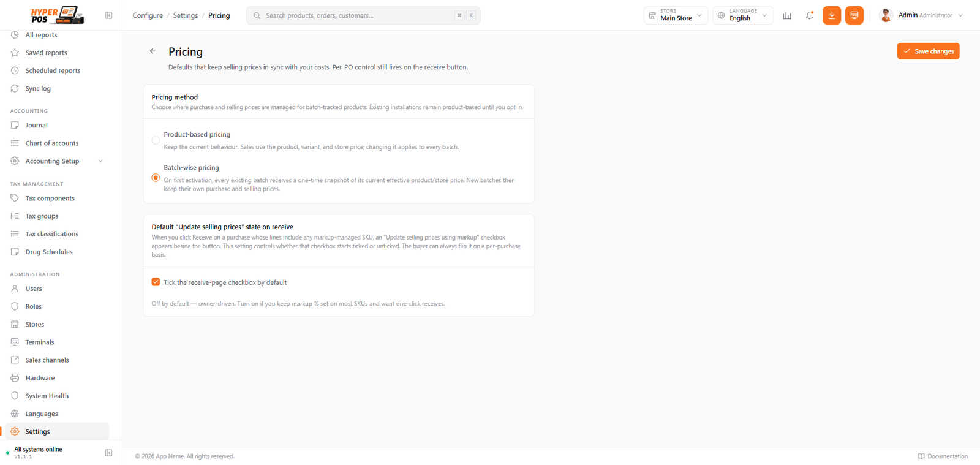980x465 pixels.
Task: Open the Admin user menu chevron
Action: coord(960,15)
